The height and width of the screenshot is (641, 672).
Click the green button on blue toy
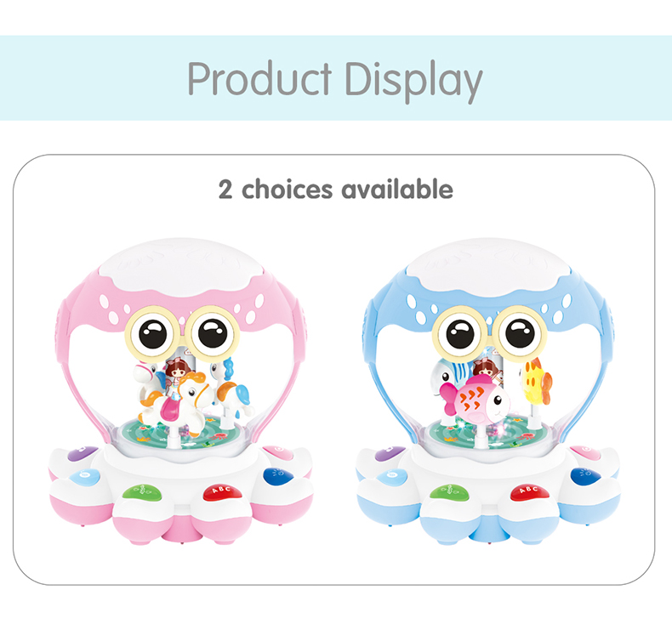[450, 492]
